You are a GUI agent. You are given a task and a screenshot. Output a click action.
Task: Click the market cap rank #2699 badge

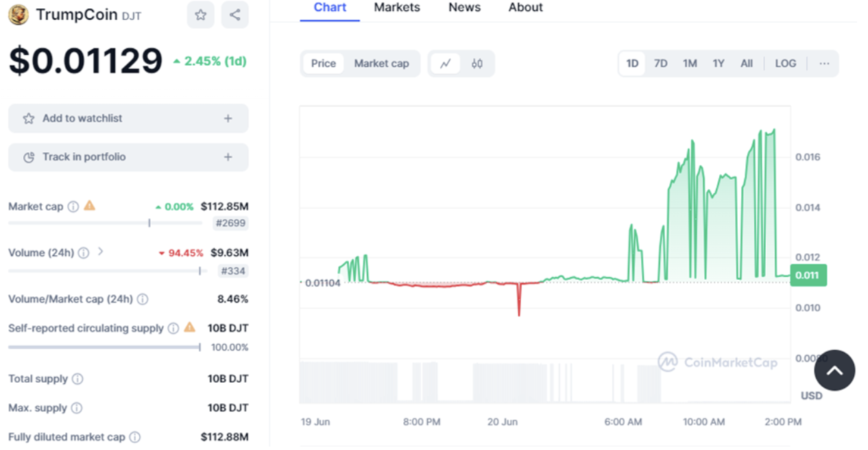230,223
